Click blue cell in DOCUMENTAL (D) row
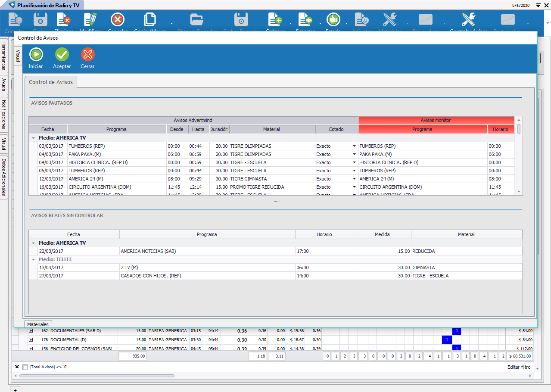 [x=447, y=340]
